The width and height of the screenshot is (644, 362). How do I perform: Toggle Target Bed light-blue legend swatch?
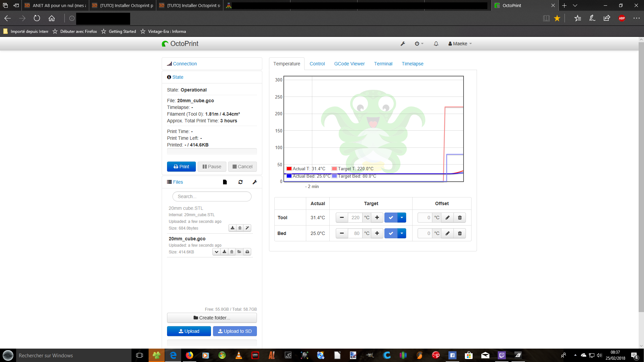pyautogui.click(x=334, y=176)
